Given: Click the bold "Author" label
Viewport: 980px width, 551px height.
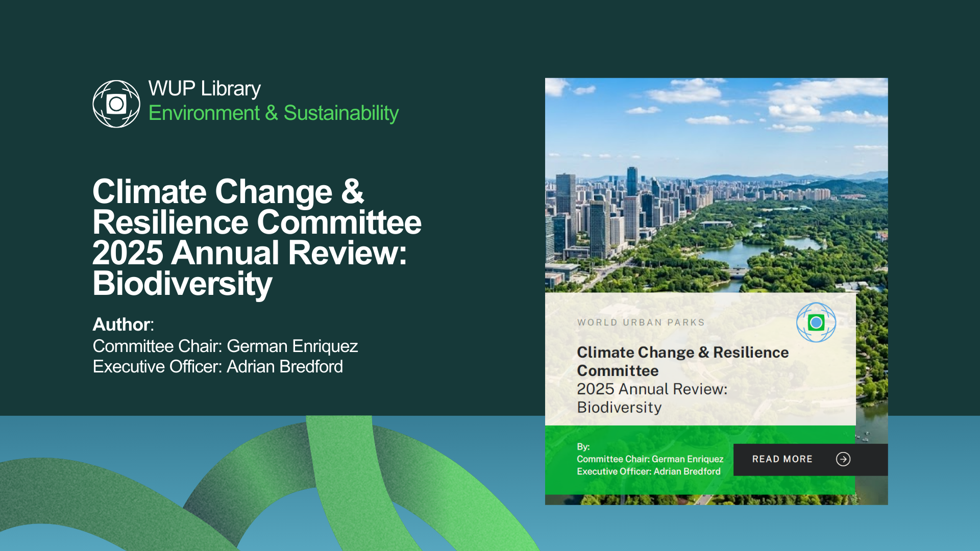Looking at the screenshot, I should pyautogui.click(x=121, y=324).
